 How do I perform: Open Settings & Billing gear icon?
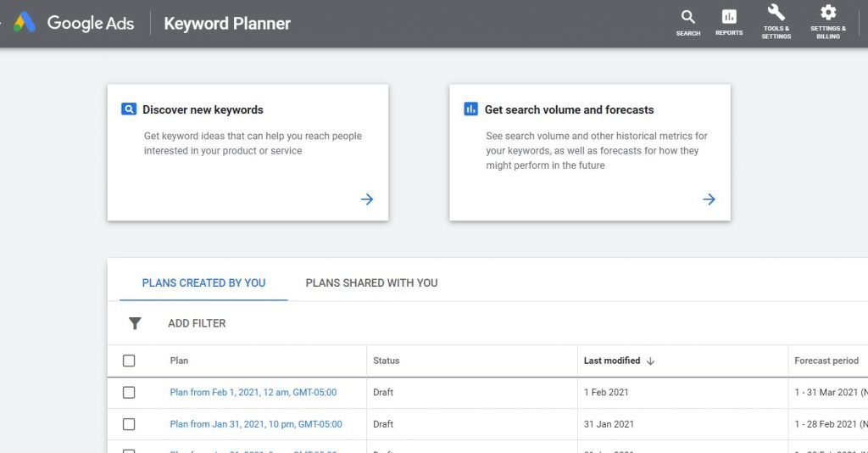click(x=828, y=12)
